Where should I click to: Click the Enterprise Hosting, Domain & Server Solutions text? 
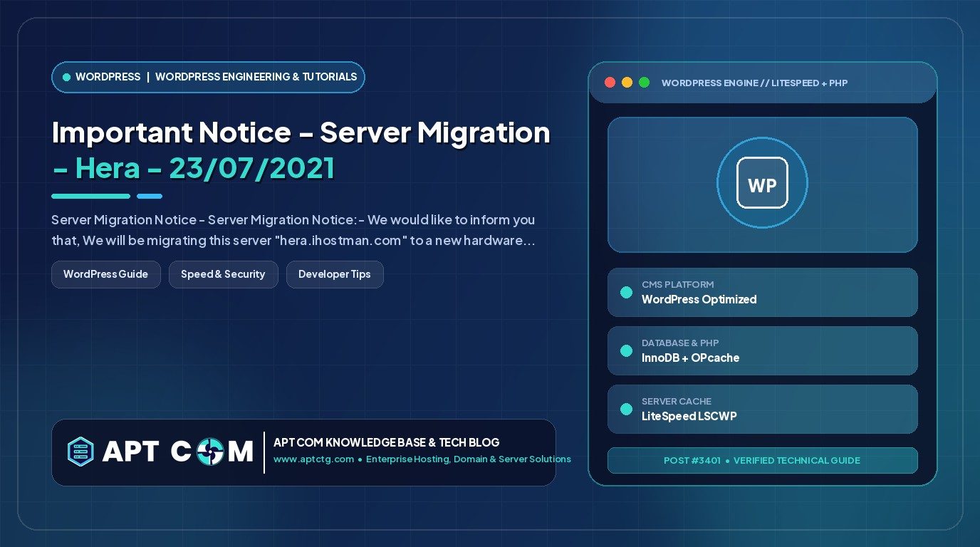click(x=469, y=459)
